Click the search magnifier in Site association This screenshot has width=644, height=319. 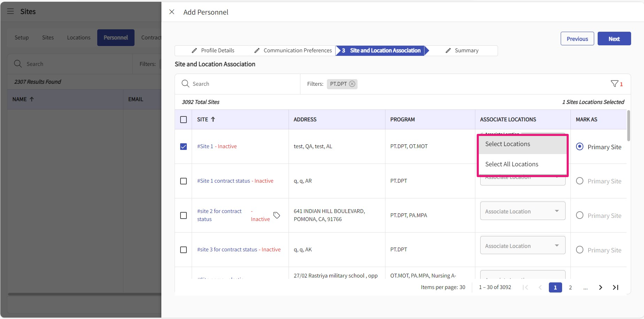coord(185,84)
